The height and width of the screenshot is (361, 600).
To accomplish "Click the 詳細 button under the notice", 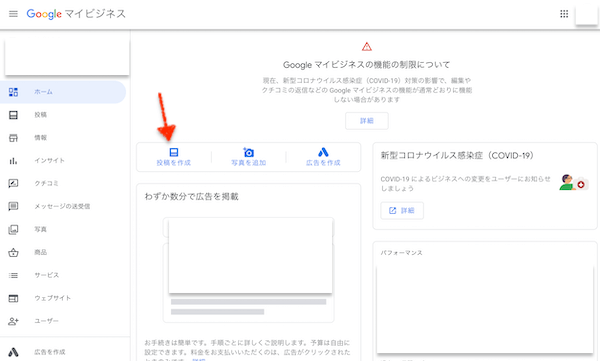I will (367, 121).
